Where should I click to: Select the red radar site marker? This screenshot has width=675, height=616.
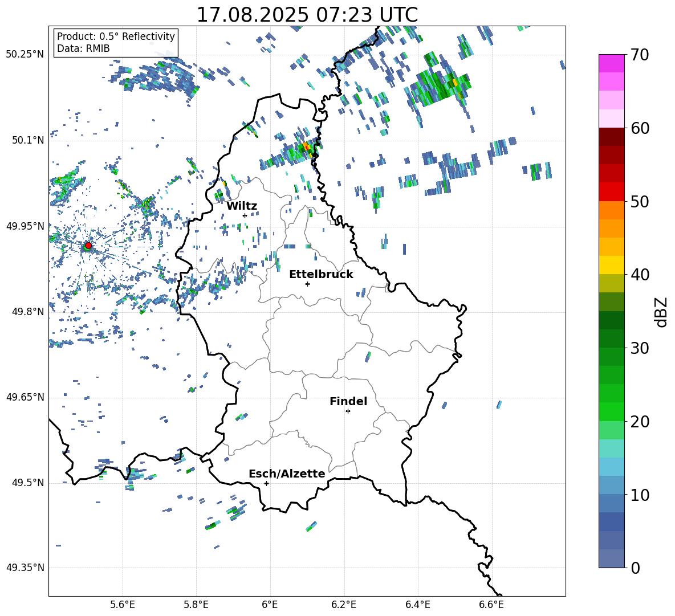[88, 245]
